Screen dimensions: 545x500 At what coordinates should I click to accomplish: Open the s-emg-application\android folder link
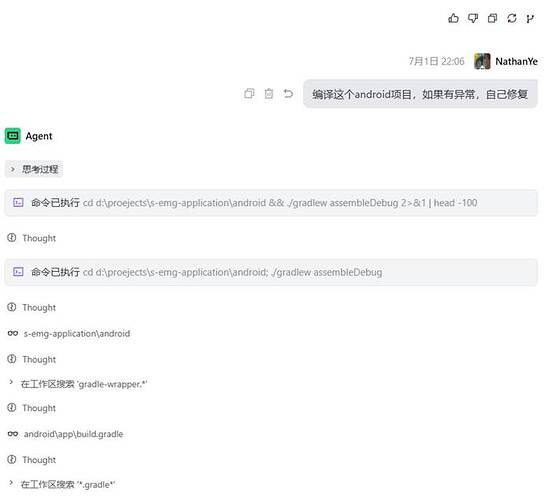coord(77,334)
